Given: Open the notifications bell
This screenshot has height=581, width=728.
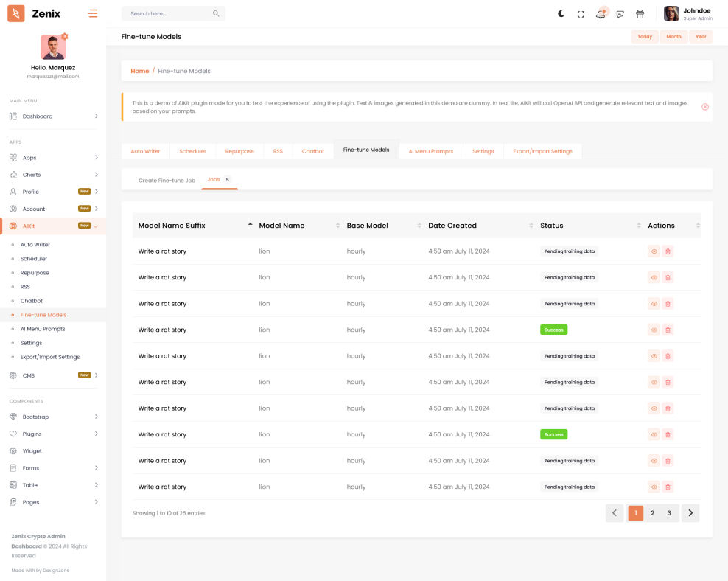Looking at the screenshot, I should coord(601,14).
